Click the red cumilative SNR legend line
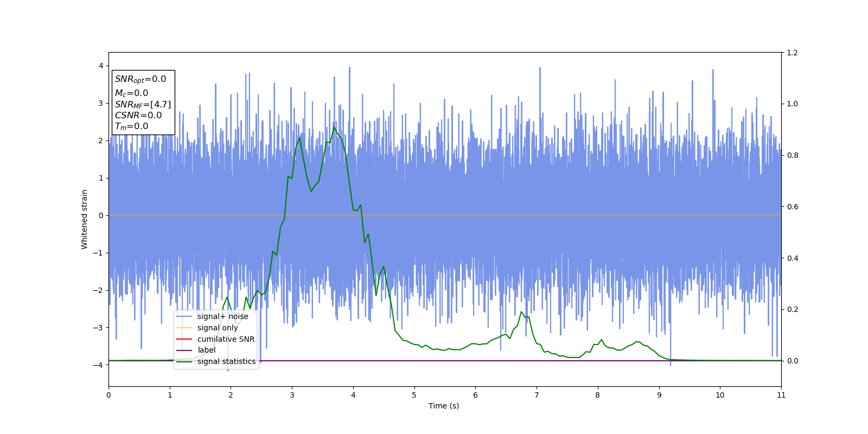868x434 pixels. [x=184, y=339]
